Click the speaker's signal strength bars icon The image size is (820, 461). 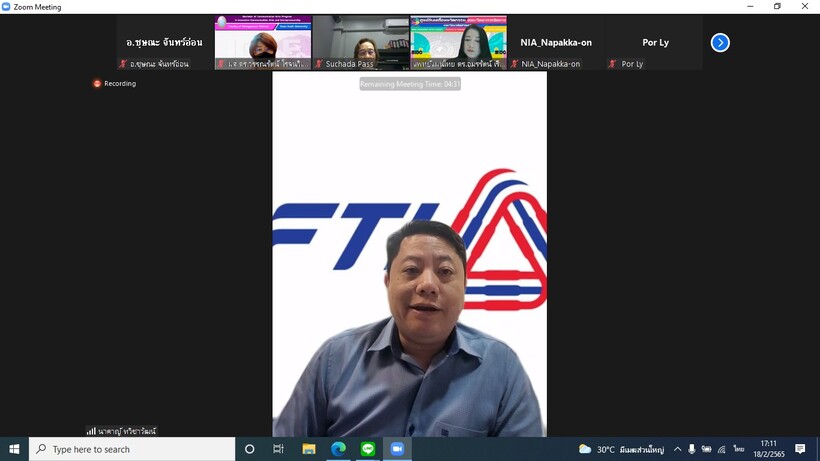tap(91, 431)
